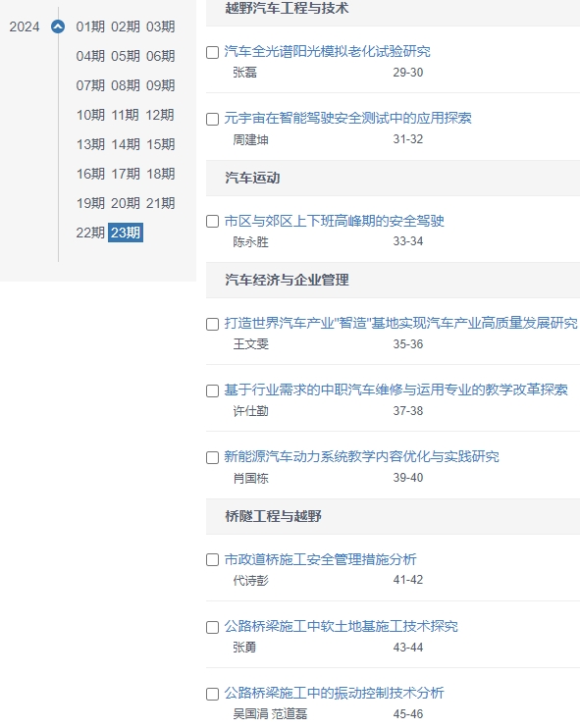Open issue 08期
Viewport: 580px width, 728px height.
click(126, 85)
